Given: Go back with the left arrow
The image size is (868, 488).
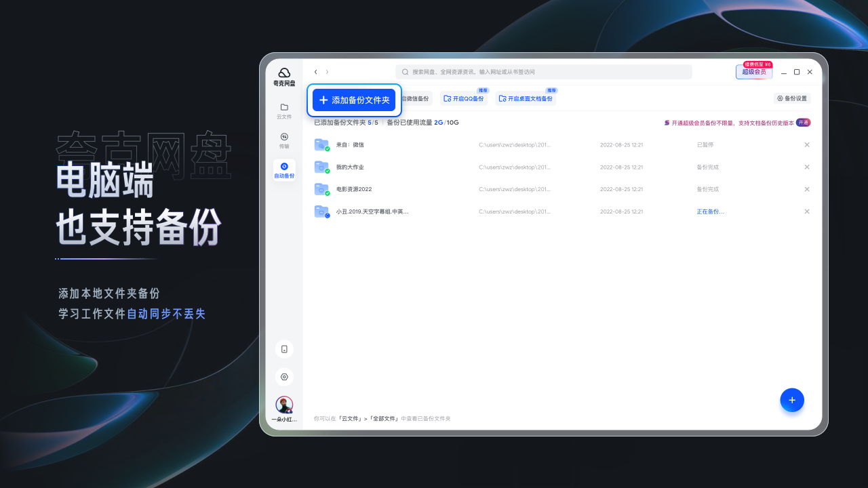Looking at the screenshot, I should coord(315,72).
